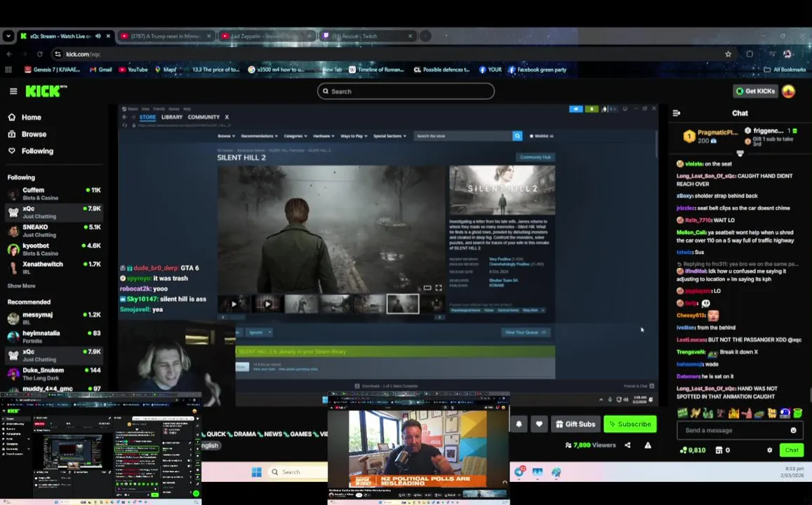View site information icon in address bar
Screen dimensions: 812x505
pyautogui.click(x=58, y=54)
